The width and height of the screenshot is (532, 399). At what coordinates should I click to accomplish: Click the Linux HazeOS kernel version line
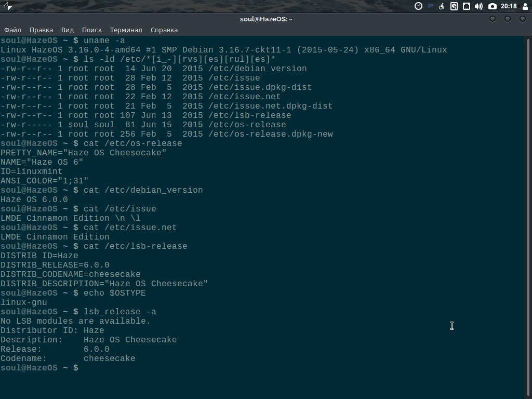(x=223, y=50)
